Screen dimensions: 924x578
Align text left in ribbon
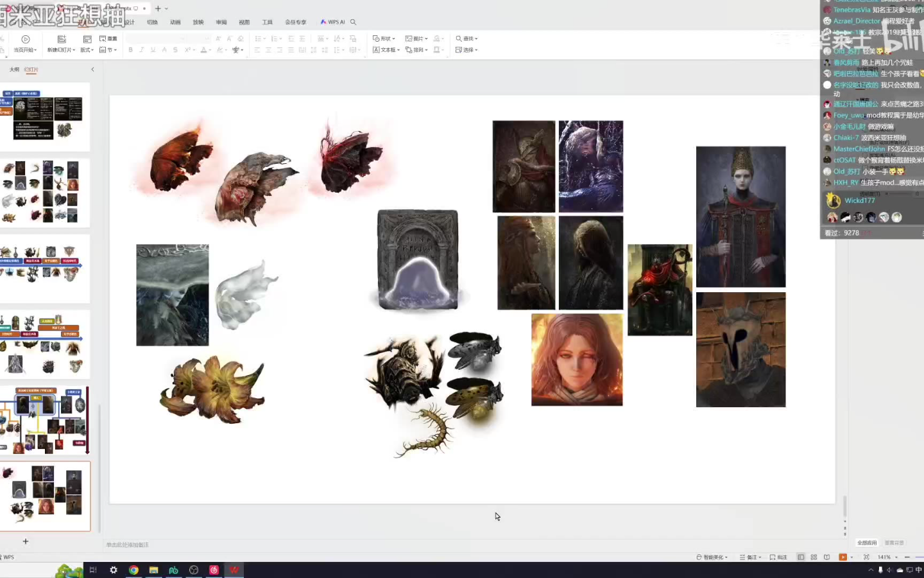click(257, 50)
